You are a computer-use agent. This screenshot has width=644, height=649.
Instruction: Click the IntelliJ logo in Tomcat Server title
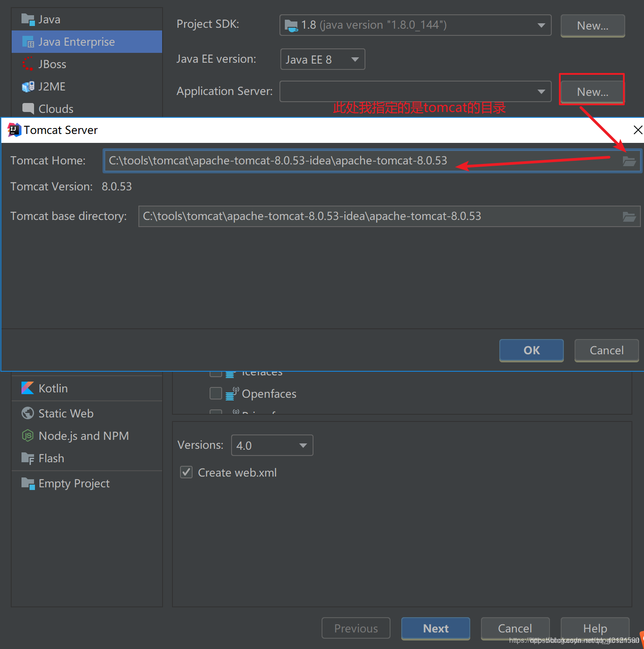(x=14, y=130)
